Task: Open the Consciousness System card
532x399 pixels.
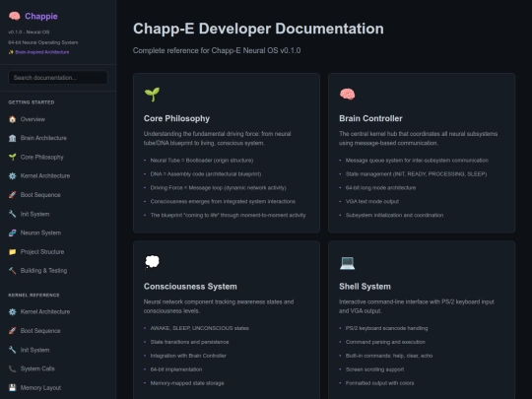Action: click(x=227, y=320)
